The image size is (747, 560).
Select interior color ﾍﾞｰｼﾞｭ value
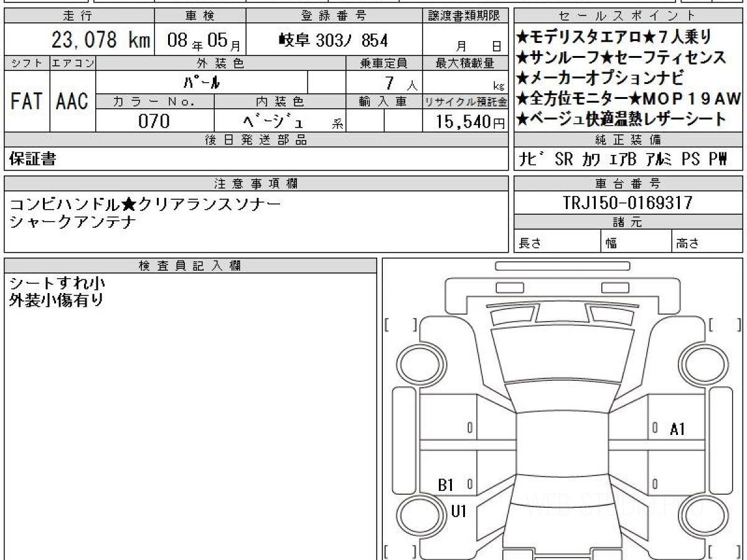274,121
